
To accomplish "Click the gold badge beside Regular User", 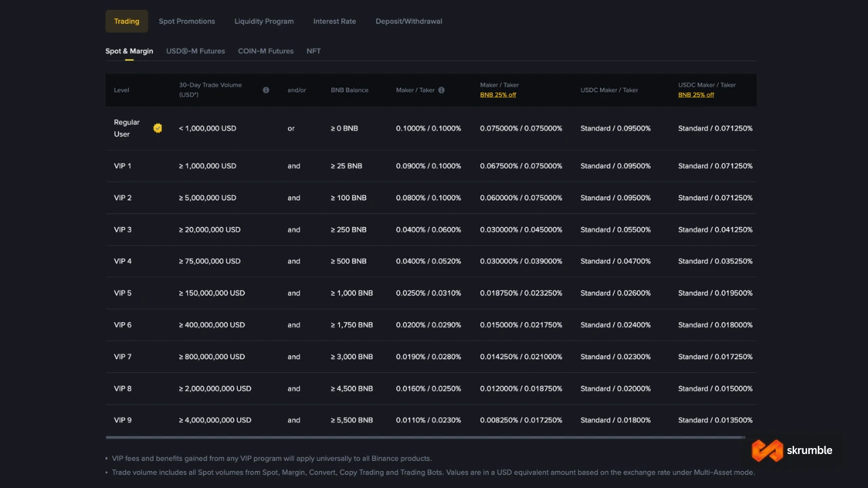I will [x=157, y=128].
